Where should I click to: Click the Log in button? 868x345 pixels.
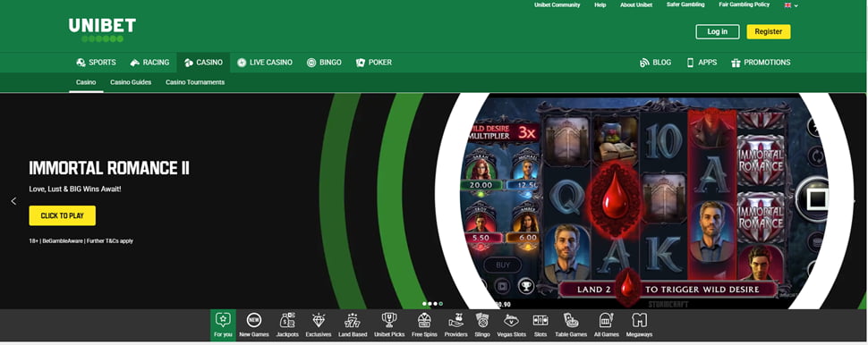click(718, 31)
